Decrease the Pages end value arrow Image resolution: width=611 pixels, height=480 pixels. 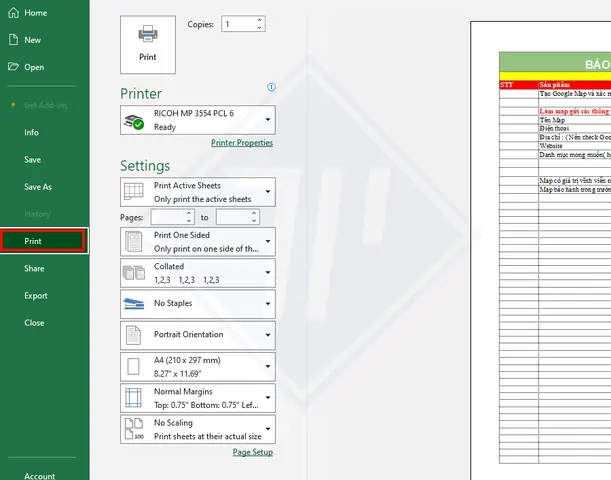(x=254, y=221)
